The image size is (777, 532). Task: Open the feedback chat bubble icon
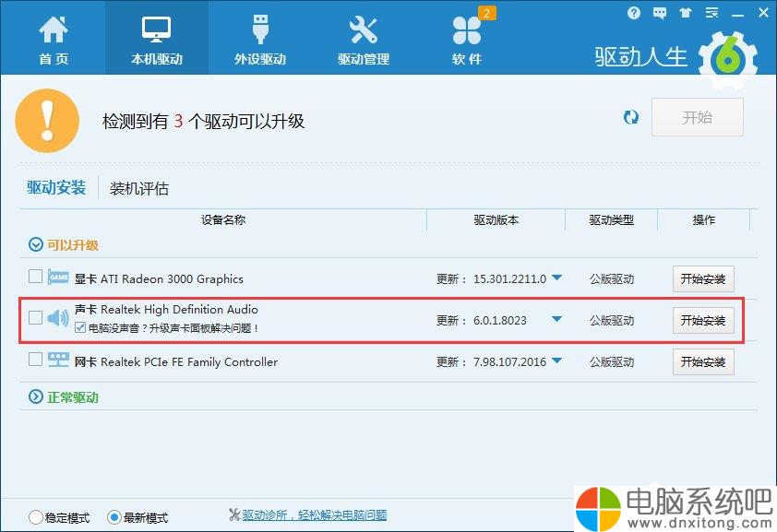(x=660, y=13)
